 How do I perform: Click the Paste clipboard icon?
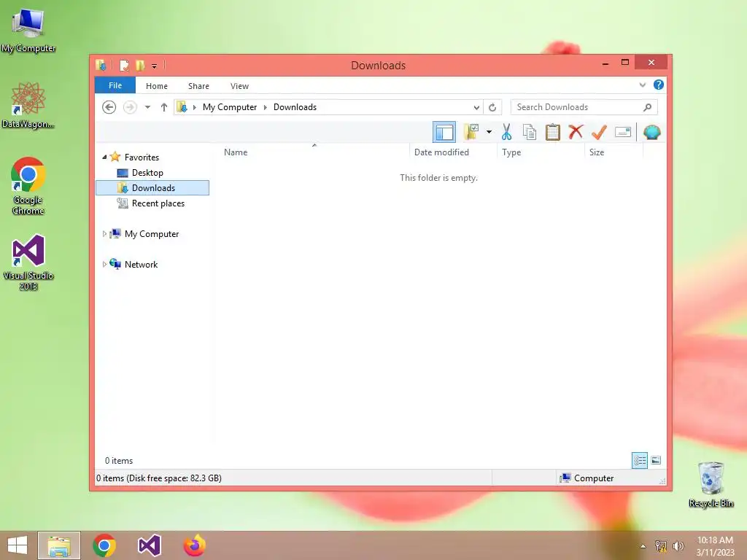(553, 132)
